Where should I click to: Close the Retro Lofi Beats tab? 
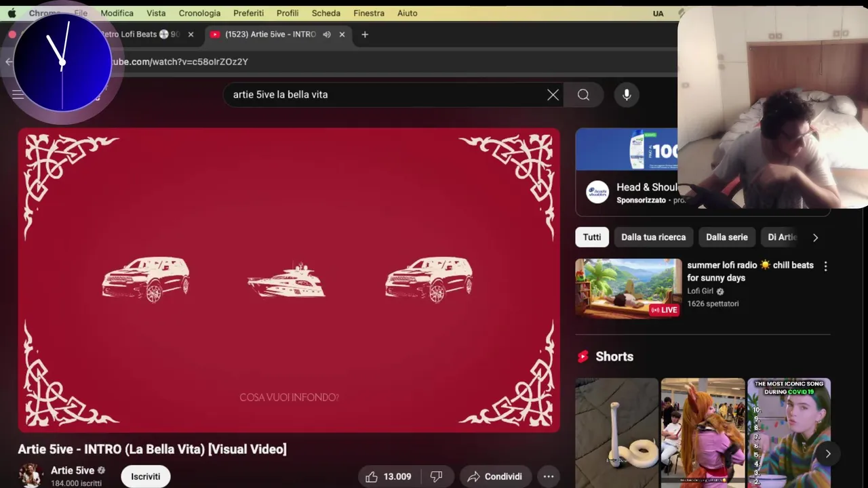click(191, 35)
